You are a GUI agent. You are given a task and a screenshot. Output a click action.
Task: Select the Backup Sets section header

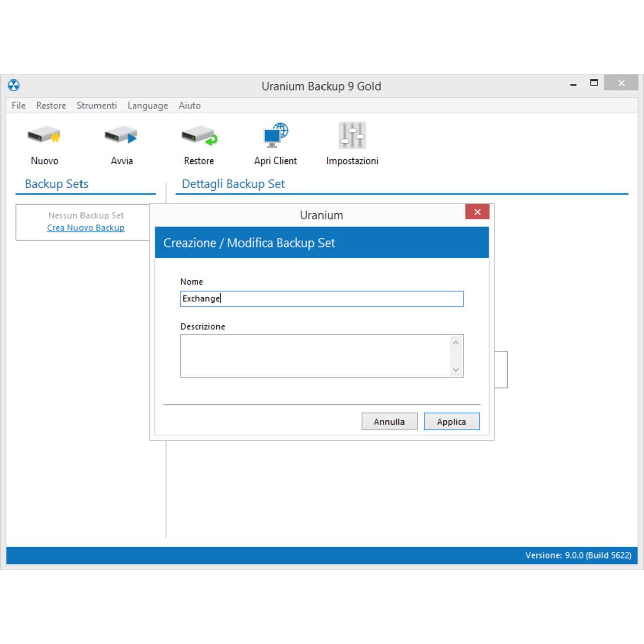click(x=56, y=184)
